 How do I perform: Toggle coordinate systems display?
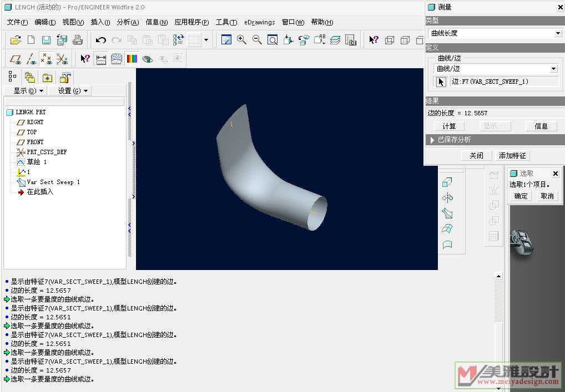62,59
